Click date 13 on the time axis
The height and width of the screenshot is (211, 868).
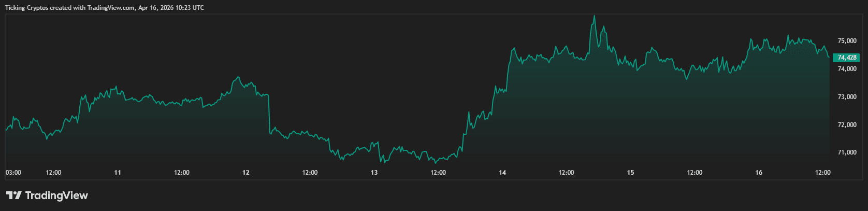[374, 173]
